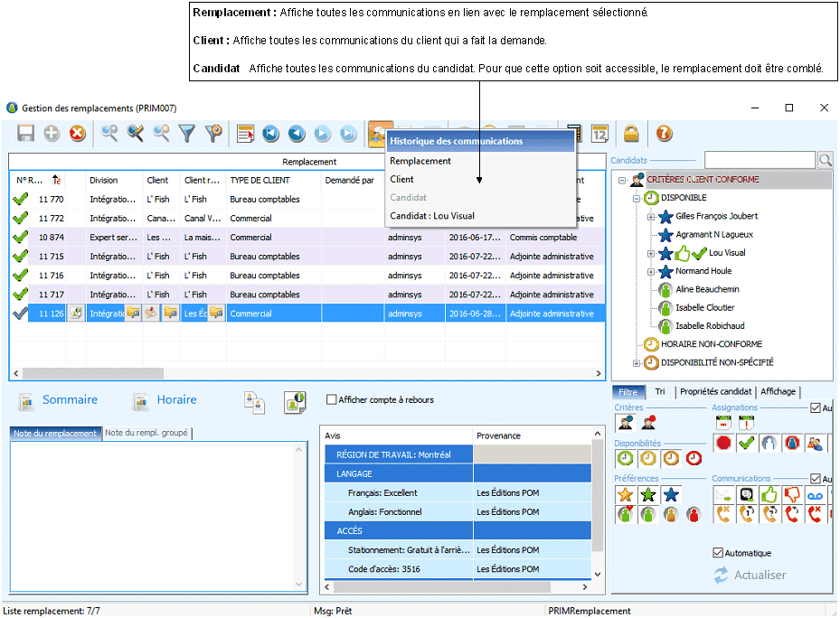Enable Afficher compte à rebours checkbox
840x618 pixels.
tap(332, 400)
